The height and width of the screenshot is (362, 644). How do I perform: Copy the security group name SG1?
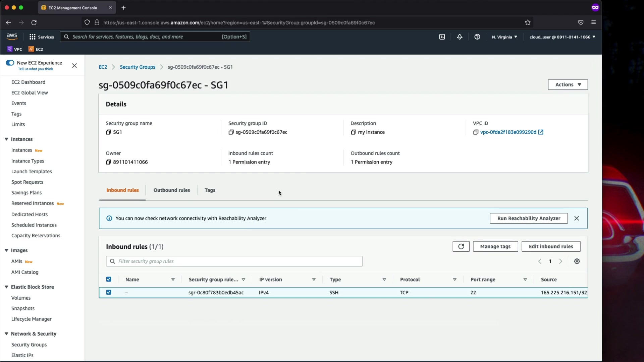tap(108, 132)
